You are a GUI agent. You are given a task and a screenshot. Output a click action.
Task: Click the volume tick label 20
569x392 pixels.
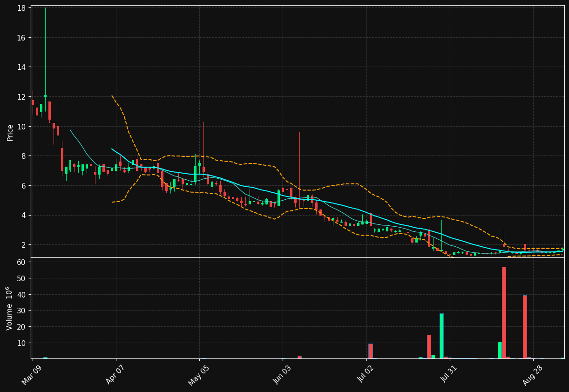(21, 327)
